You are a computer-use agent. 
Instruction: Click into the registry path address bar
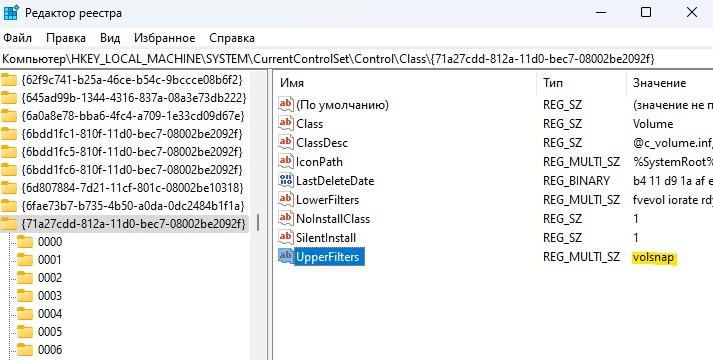(356, 59)
